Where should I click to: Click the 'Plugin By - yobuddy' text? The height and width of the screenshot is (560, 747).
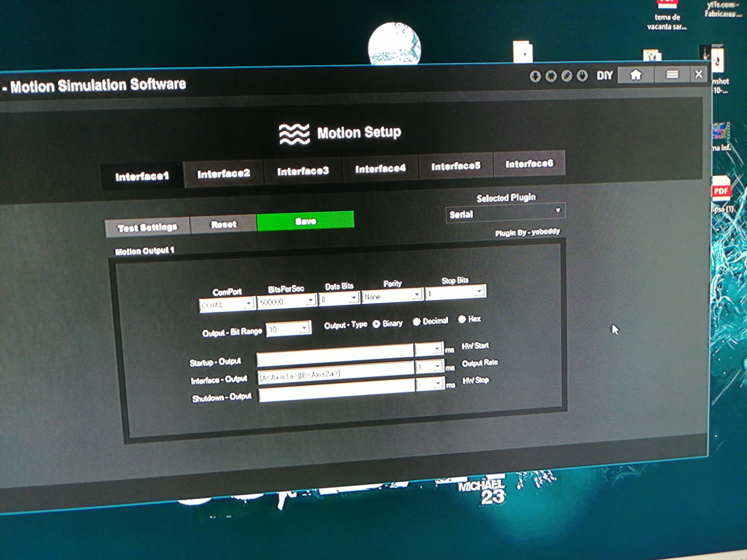(527, 232)
